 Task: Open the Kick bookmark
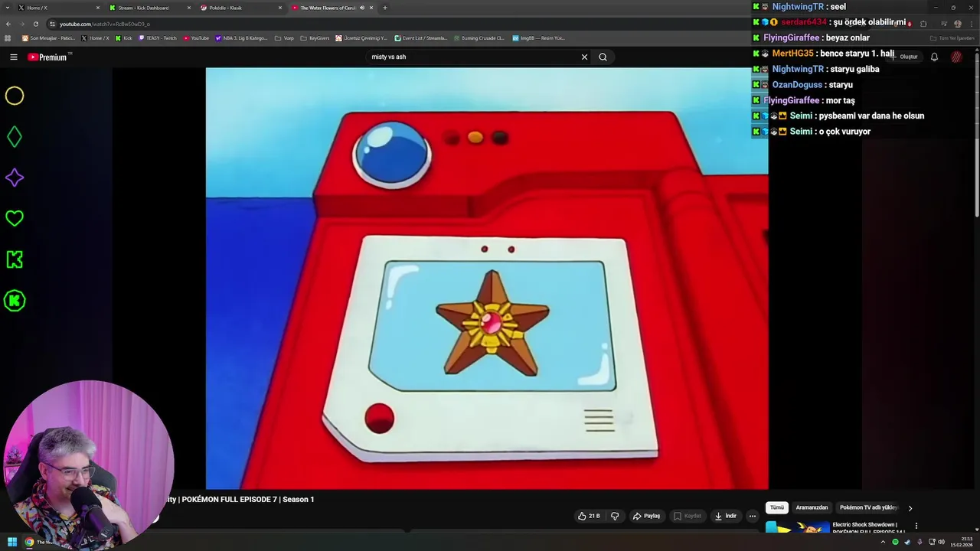tap(124, 37)
